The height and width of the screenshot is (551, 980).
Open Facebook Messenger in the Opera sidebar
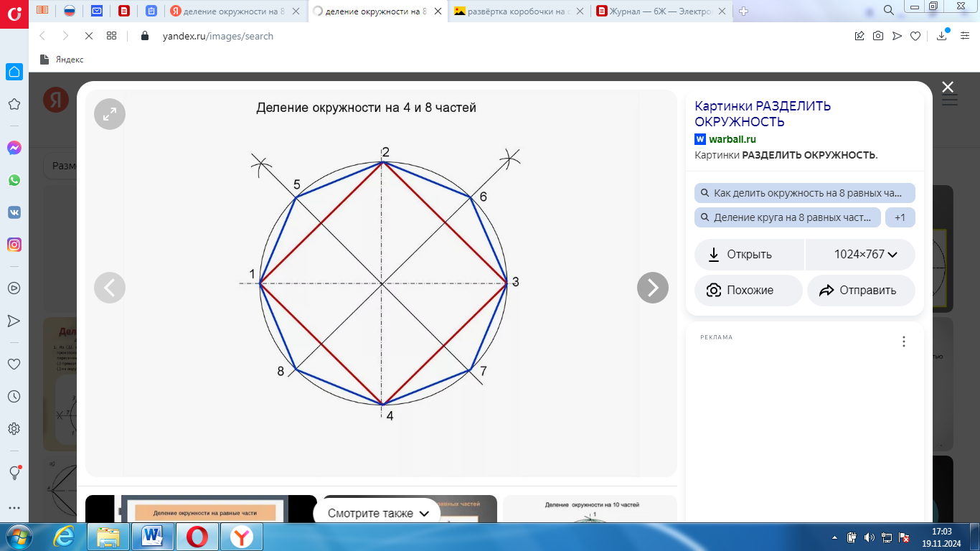14,148
